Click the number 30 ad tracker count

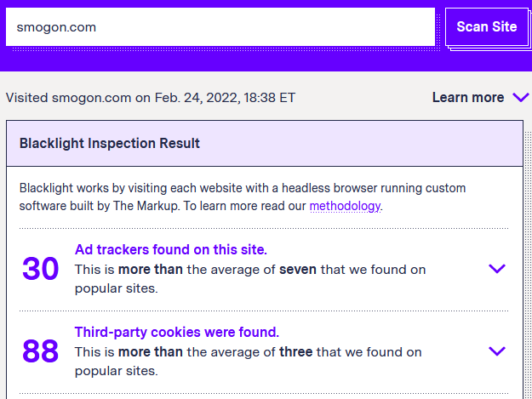pos(40,269)
